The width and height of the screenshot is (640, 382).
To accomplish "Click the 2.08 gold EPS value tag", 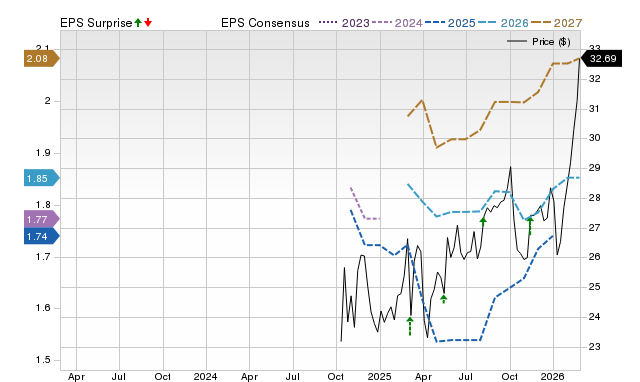I will click(41, 58).
